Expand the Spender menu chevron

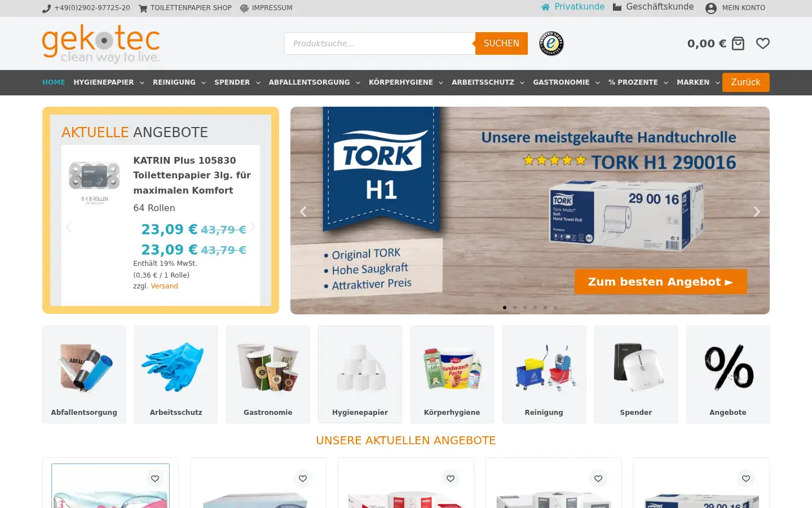click(x=258, y=83)
